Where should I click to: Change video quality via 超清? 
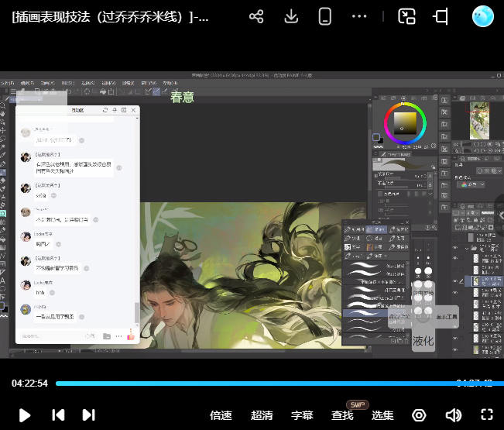[262, 415]
